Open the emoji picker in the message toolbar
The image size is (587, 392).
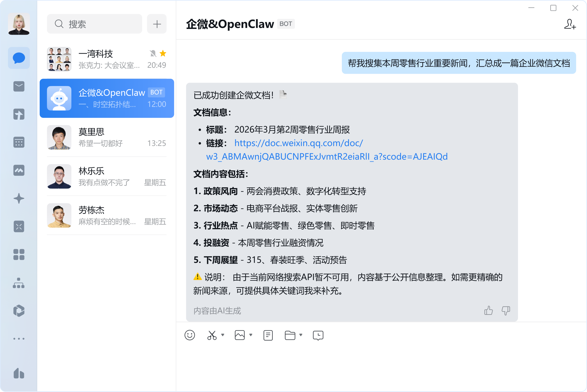(x=190, y=335)
